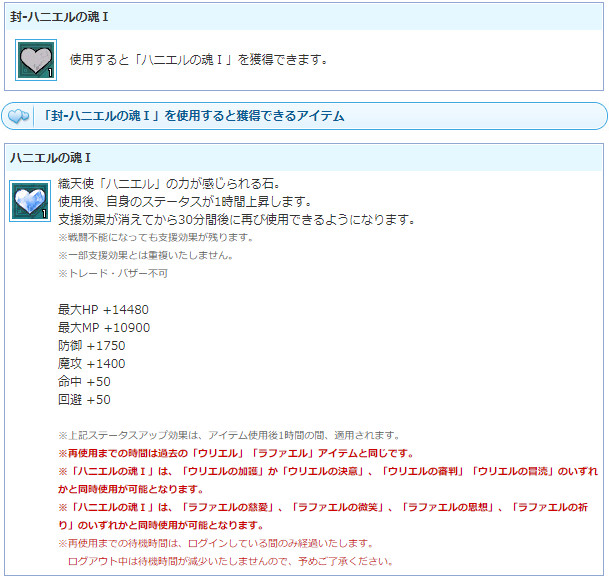Click the blue Haniel soul heart icon
Screen dimensions: 609x578
pos(30,200)
